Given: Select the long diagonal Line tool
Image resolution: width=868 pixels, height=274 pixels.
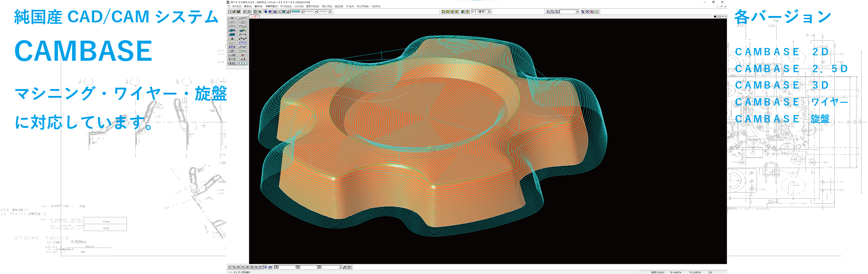Looking at the screenshot, I should tap(243, 18).
